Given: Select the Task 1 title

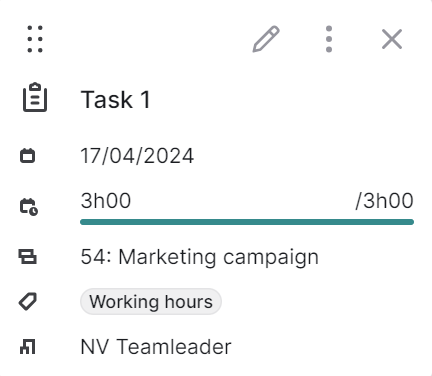Looking at the screenshot, I should click(115, 99).
